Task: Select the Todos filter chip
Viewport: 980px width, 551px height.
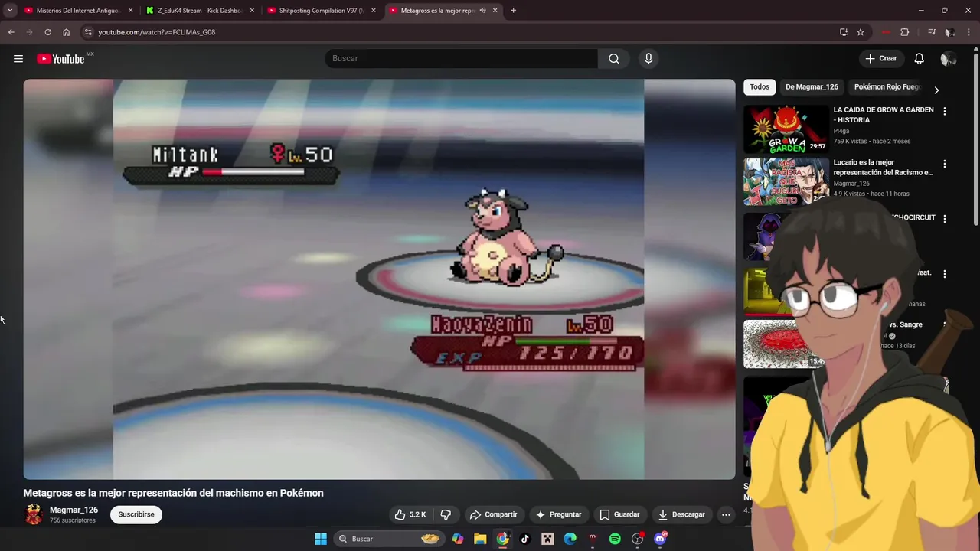Action: (759, 87)
